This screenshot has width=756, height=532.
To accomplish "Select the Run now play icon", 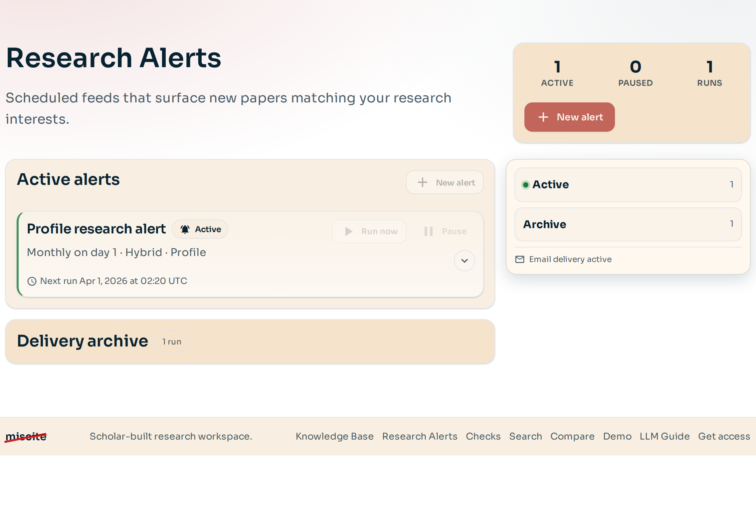I will (348, 231).
